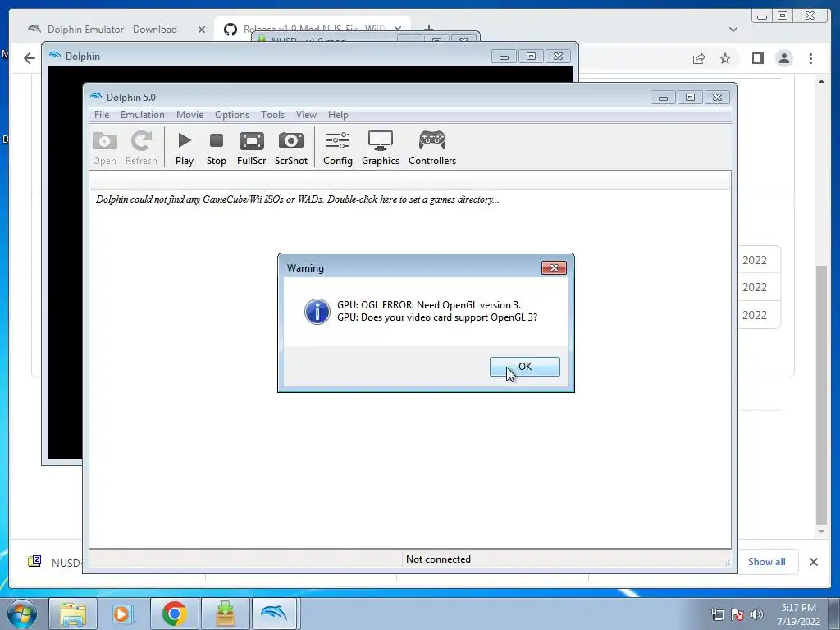The height and width of the screenshot is (630, 840).
Task: Open the media player taskbar icon
Action: click(123, 614)
